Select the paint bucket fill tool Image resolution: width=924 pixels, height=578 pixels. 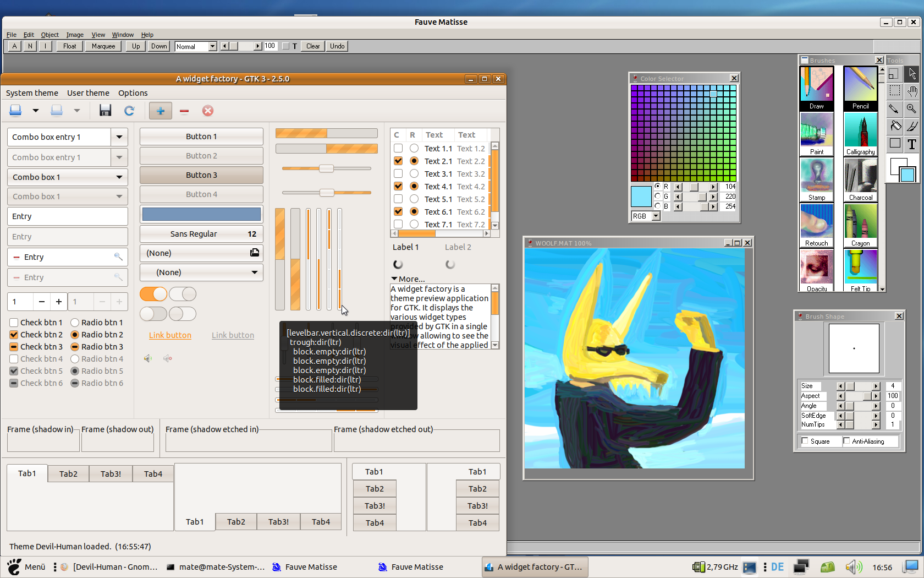895,126
